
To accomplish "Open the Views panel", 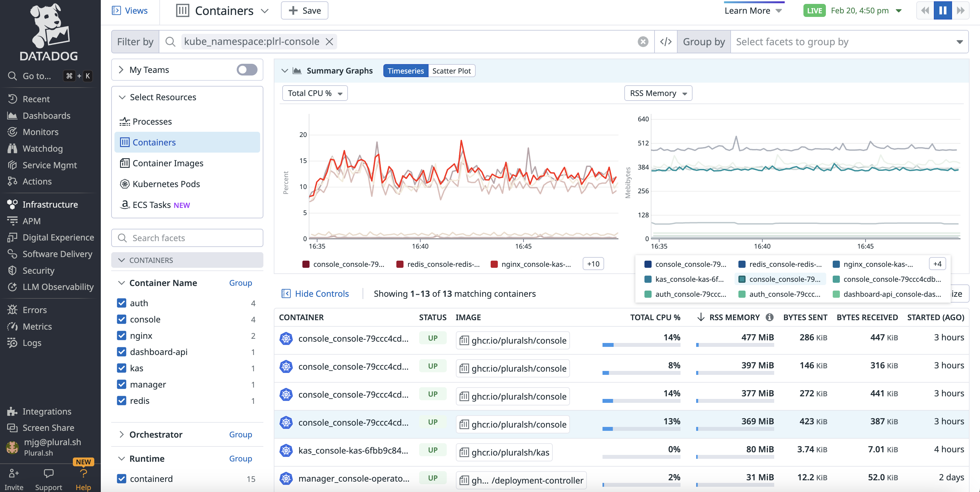I will pos(130,11).
